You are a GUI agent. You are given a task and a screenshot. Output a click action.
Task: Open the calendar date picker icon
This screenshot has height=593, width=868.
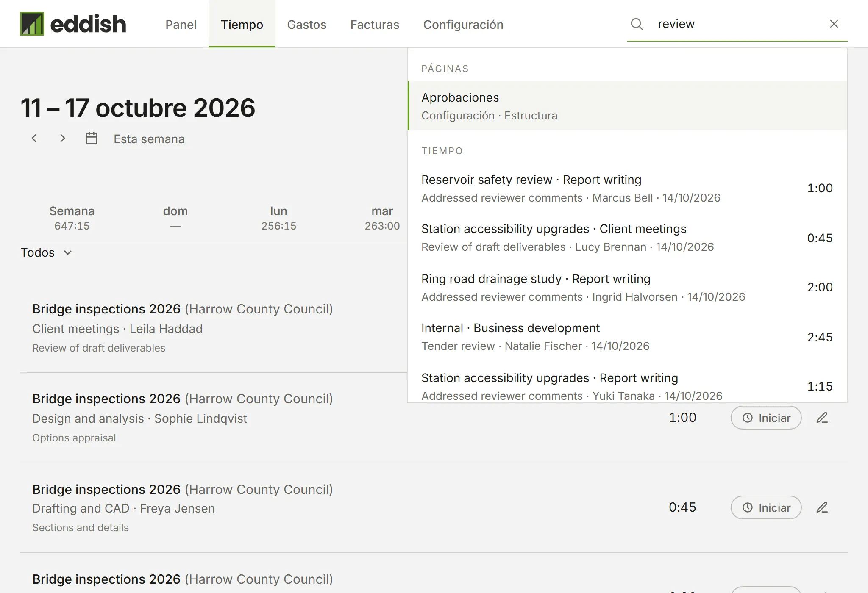(x=92, y=139)
